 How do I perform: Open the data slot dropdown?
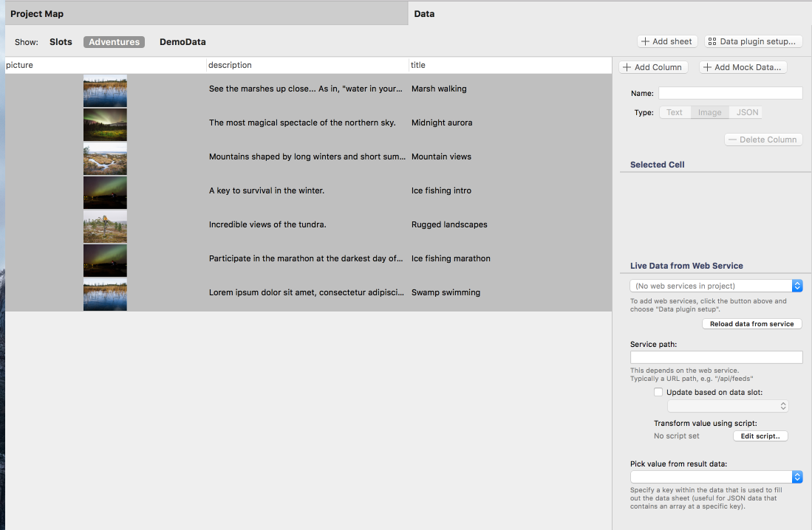pos(728,406)
